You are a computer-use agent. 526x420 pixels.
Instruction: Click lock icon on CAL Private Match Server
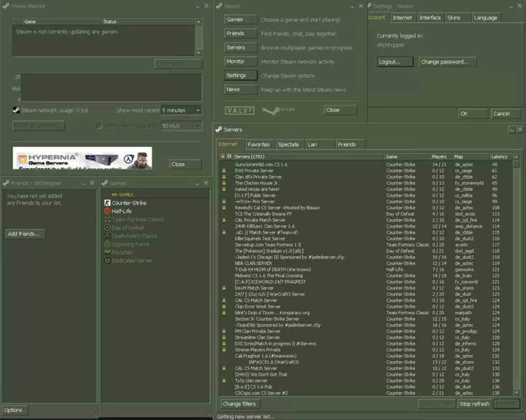(224, 220)
